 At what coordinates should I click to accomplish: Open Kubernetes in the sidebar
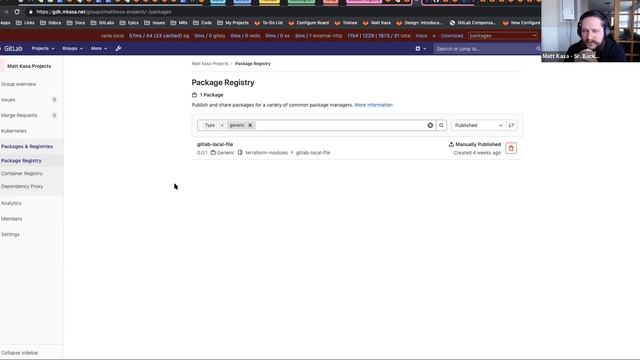[x=13, y=131]
